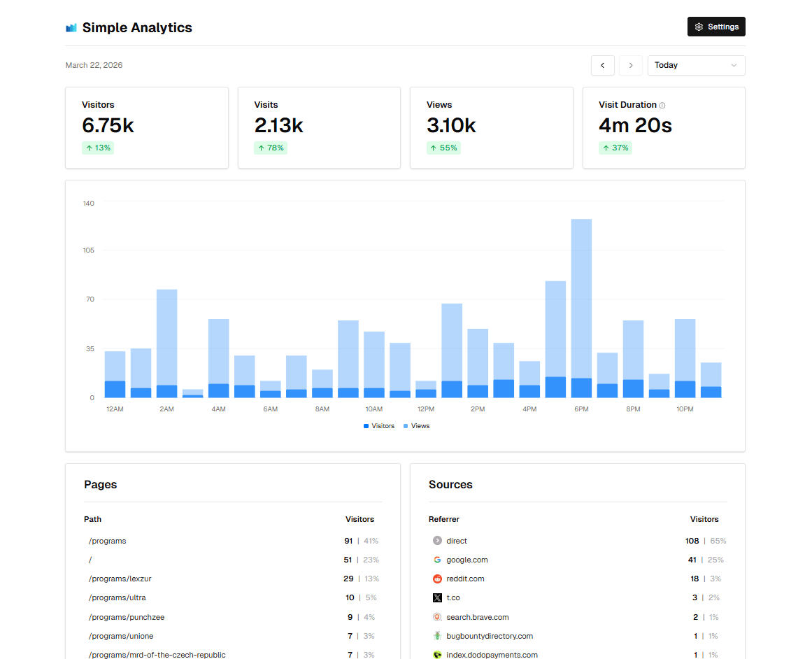Select the search.brave.com referrer text
The width and height of the screenshot is (812, 659).
click(478, 617)
